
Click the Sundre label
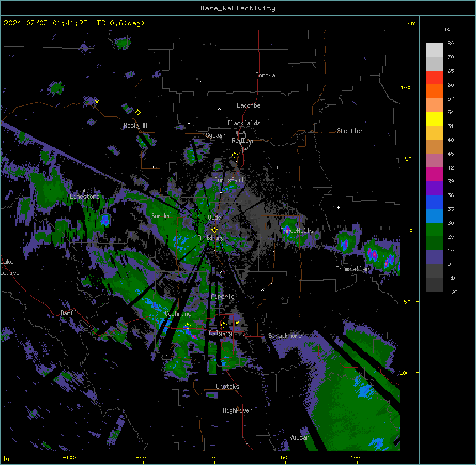point(161,216)
